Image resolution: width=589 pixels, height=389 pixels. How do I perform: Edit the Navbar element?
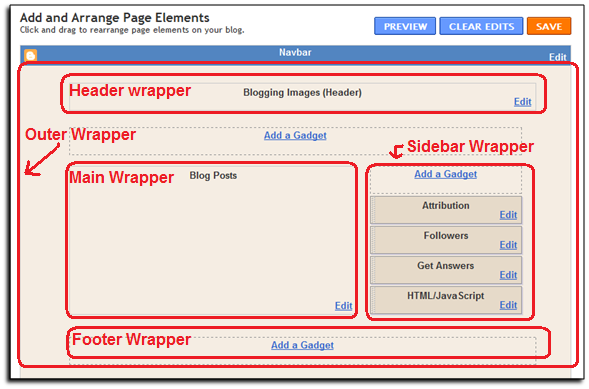557,57
